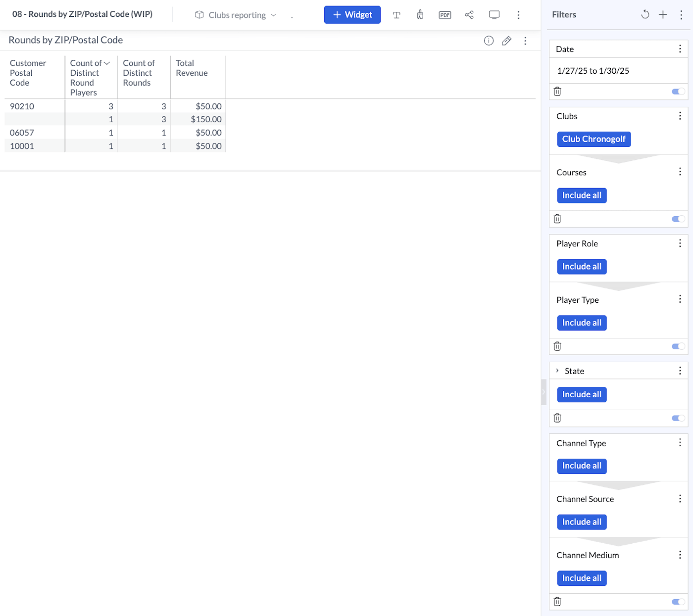This screenshot has width=693, height=616.
Task: Toggle the Clubs/Courses filter switch
Action: coord(678,219)
